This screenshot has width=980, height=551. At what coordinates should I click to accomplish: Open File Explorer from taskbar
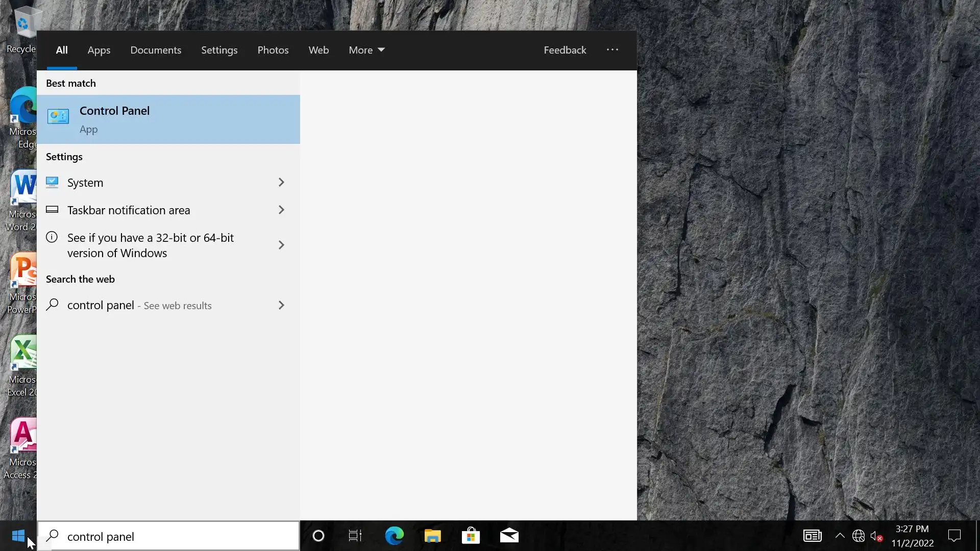pyautogui.click(x=432, y=536)
